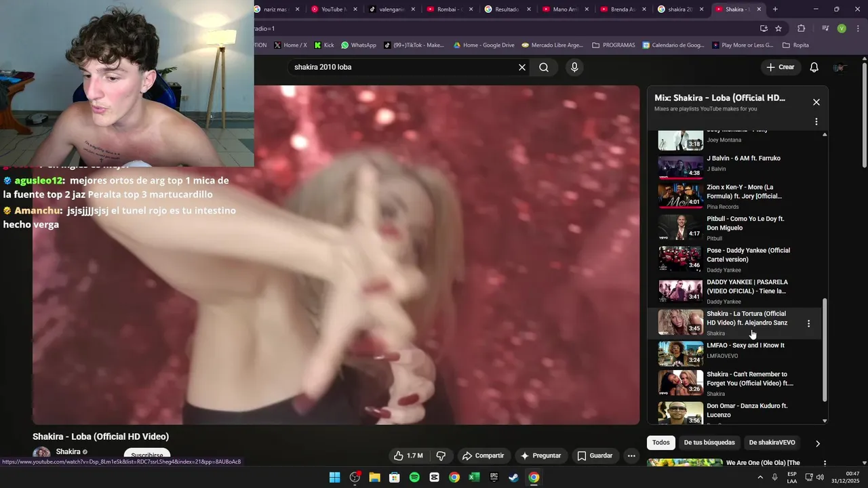Open Mercado Libre Argentina bookmark
868x488 pixels.
point(552,45)
